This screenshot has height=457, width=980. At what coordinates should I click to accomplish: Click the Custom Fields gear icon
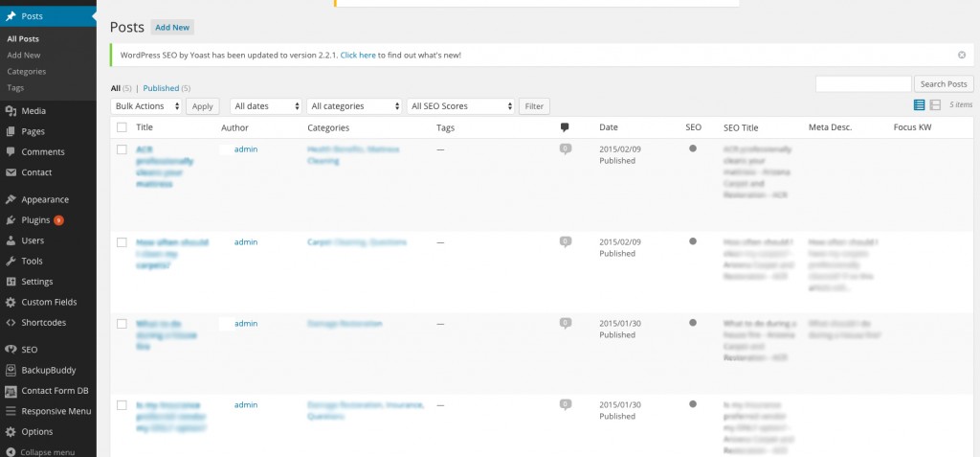pos(11,303)
